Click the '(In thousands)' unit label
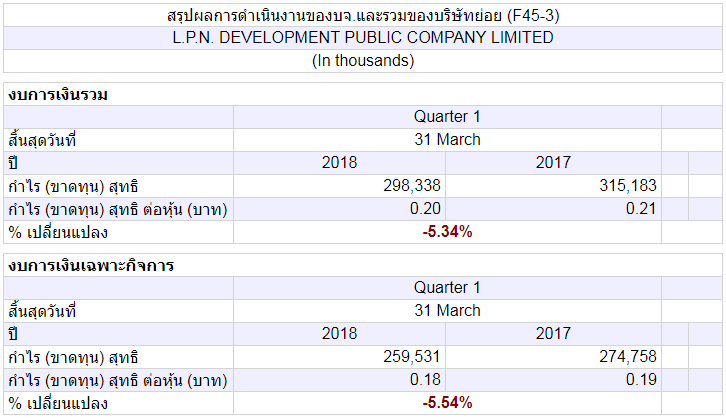Image resolution: width=726 pixels, height=418 pixels. click(363, 61)
